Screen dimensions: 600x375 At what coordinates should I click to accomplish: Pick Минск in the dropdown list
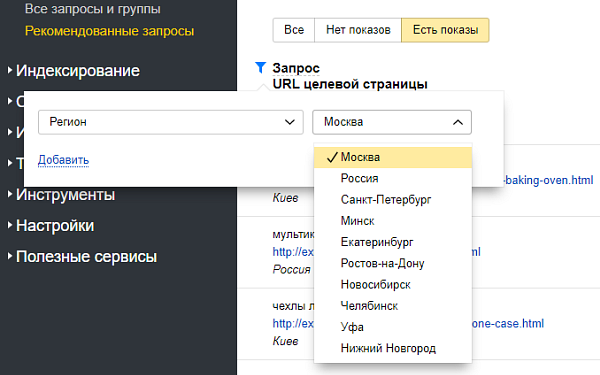[x=393, y=221]
